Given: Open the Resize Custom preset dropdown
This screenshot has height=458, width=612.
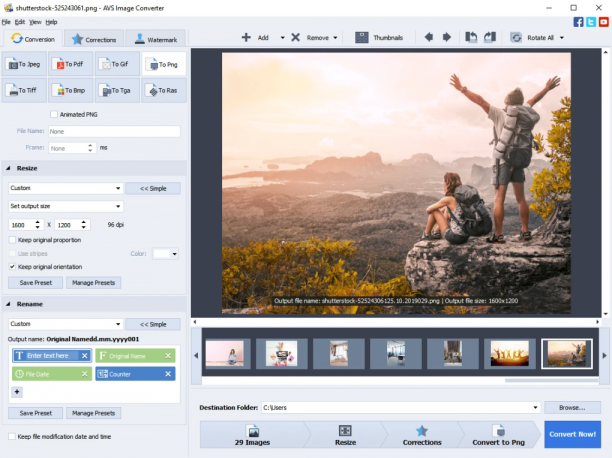Looking at the screenshot, I should (66, 188).
